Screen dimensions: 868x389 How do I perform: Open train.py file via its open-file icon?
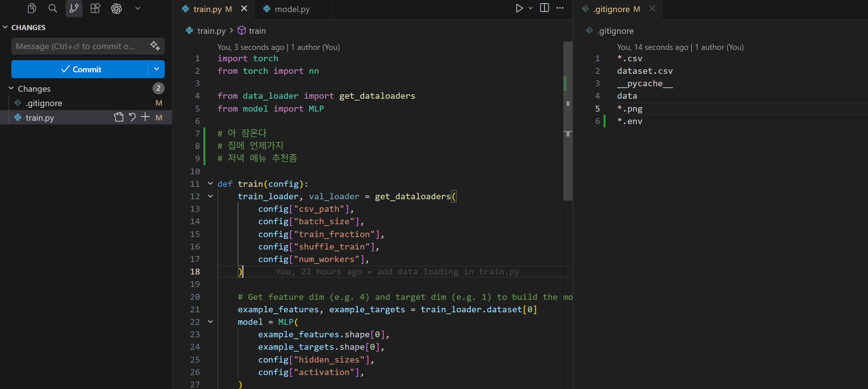(x=118, y=117)
